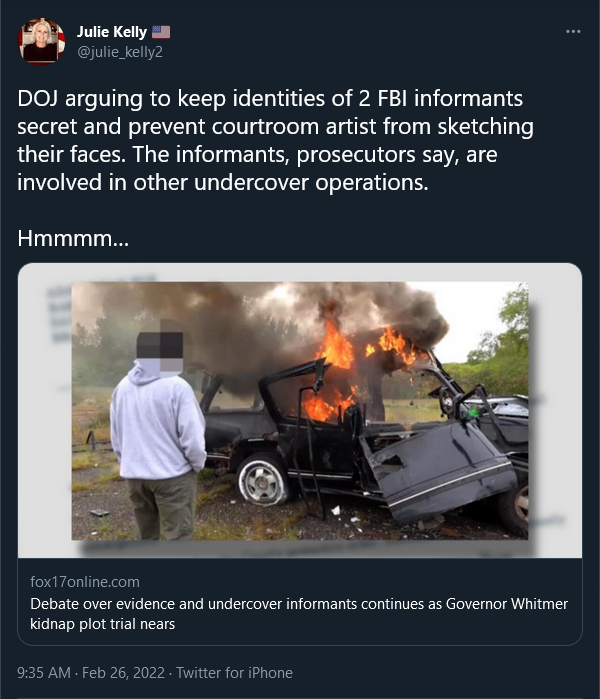Open the three-dot more options menu
Viewport: 600px width, 699px height.
tap(573, 32)
